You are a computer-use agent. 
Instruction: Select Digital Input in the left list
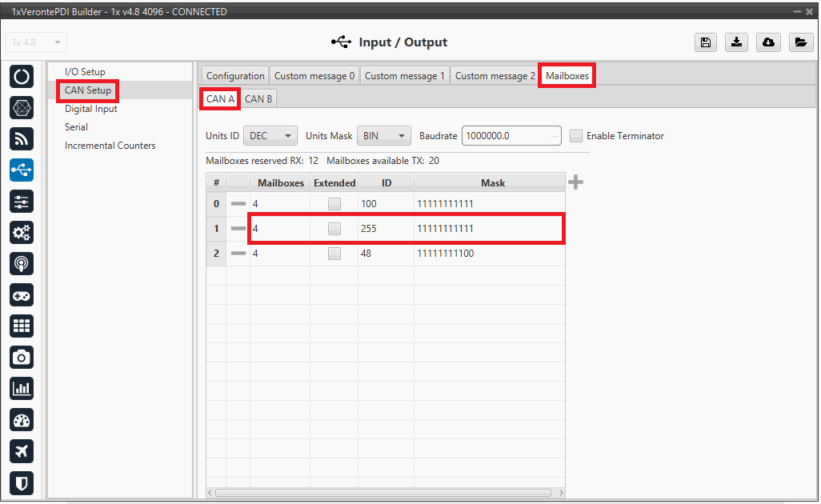(91, 109)
